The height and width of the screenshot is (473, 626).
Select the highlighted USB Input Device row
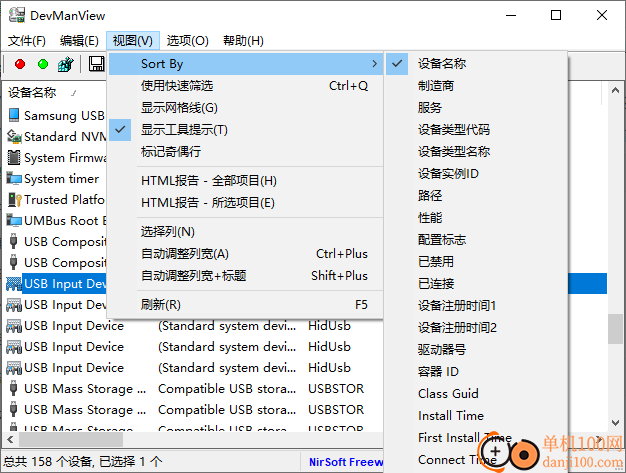(56, 284)
